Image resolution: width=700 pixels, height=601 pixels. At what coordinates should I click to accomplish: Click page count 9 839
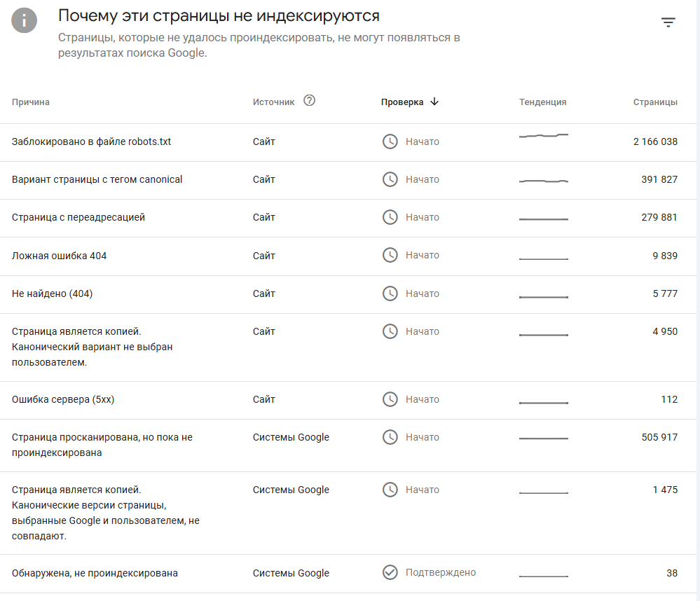point(665,256)
